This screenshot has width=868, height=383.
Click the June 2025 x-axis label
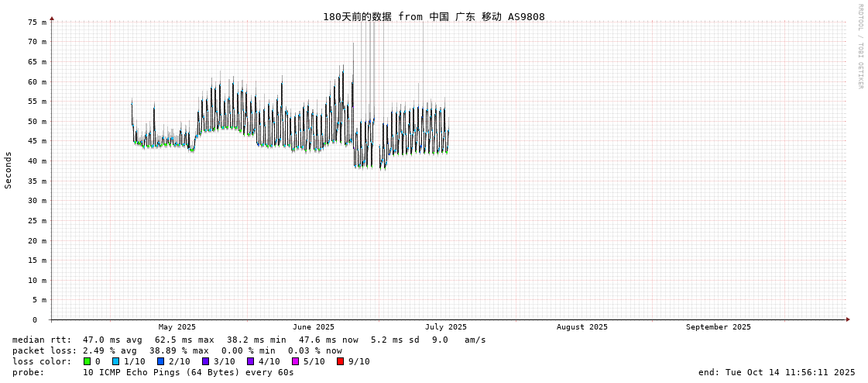314,327
